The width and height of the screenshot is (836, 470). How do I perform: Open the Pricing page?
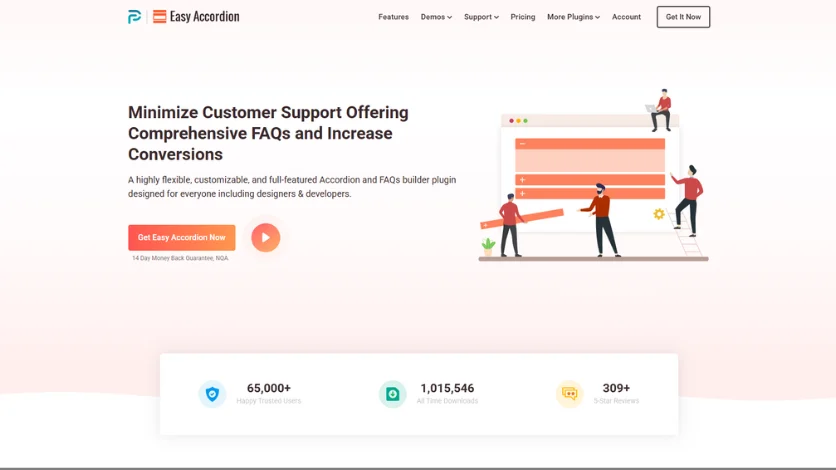point(522,17)
